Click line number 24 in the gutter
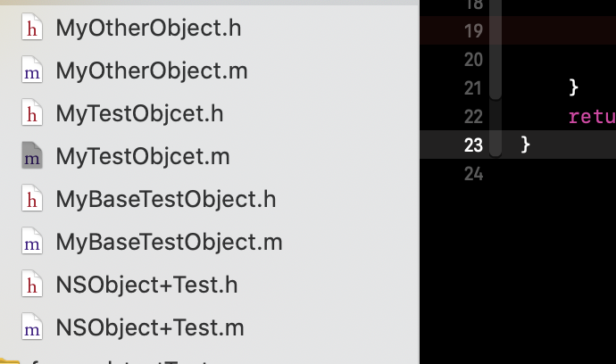 (473, 173)
